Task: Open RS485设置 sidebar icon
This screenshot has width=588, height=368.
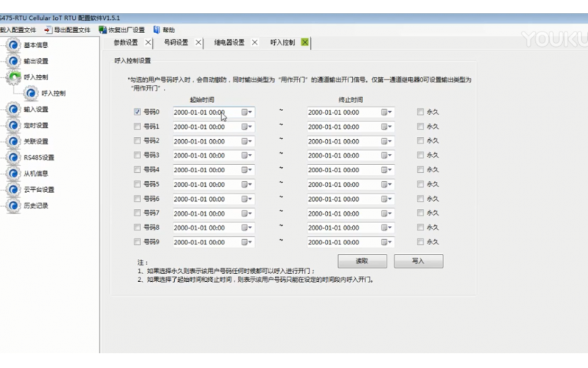Action: [13, 158]
